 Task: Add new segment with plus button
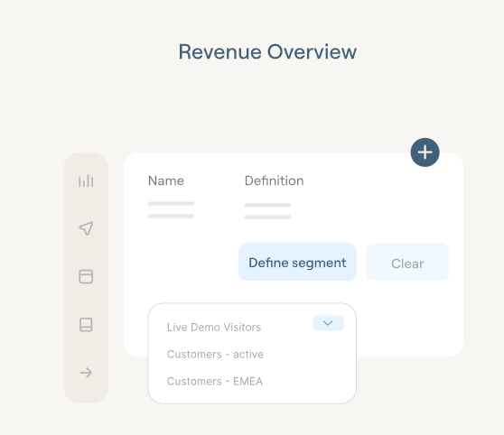[425, 153]
